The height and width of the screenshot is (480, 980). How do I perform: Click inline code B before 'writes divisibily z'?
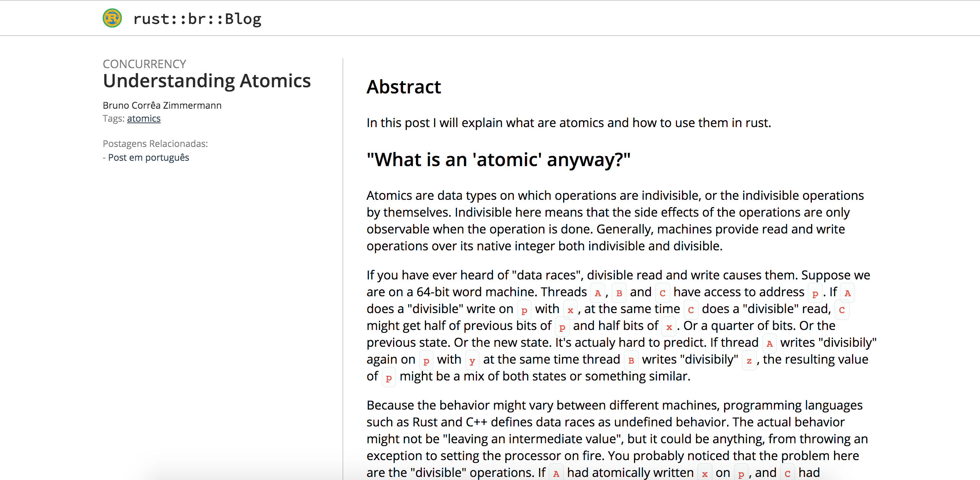click(631, 360)
